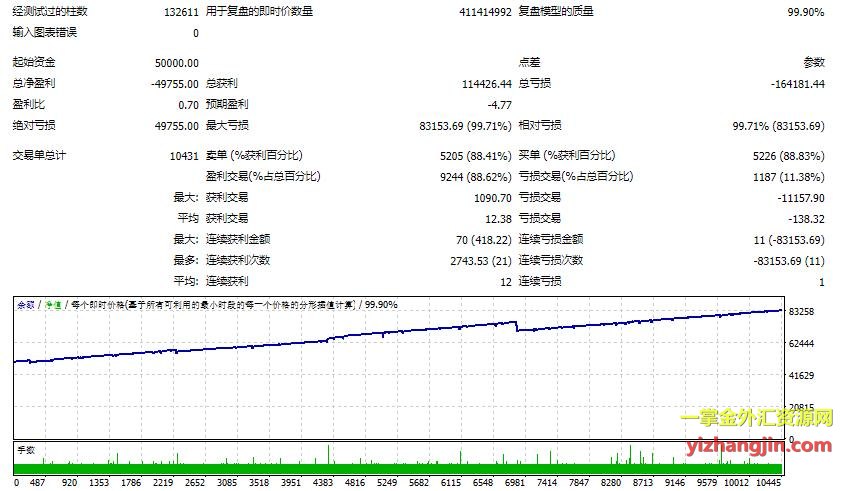Click the chart legend title with 99.90%

pyautogui.click(x=207, y=305)
